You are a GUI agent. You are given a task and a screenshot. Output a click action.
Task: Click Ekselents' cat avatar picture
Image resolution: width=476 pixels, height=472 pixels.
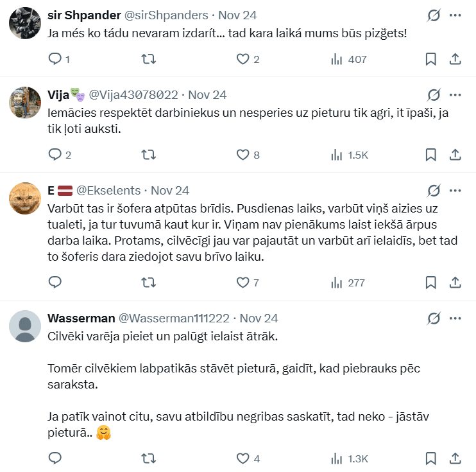click(26, 198)
